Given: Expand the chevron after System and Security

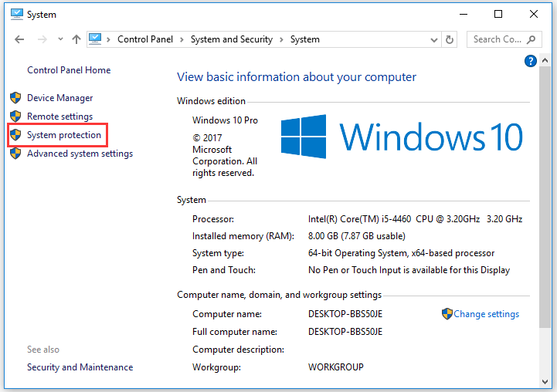Looking at the screenshot, I should 282,39.
